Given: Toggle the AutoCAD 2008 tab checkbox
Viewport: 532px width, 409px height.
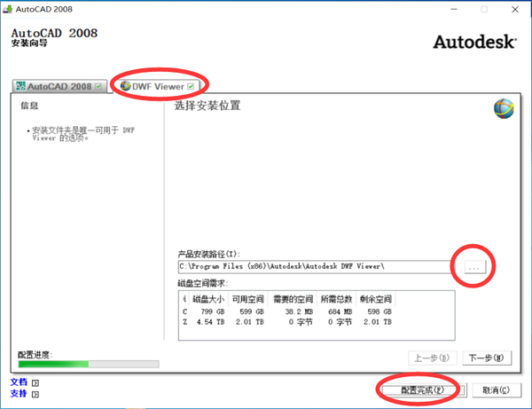Looking at the screenshot, I should coord(98,87).
